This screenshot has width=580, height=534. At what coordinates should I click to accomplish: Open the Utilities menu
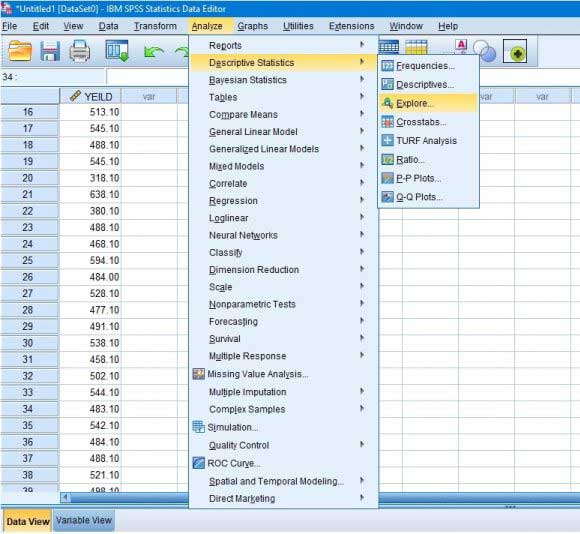(x=298, y=26)
